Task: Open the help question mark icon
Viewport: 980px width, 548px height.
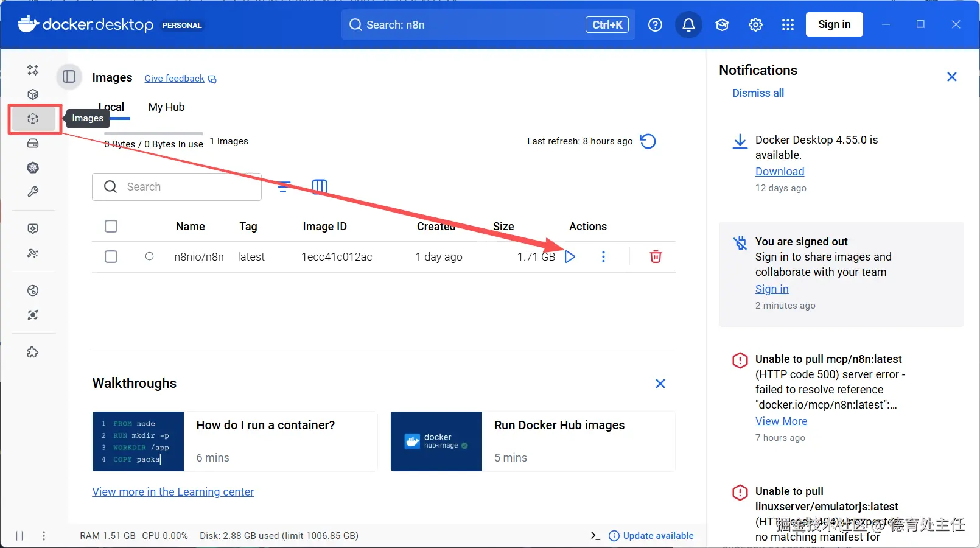Action: click(655, 25)
